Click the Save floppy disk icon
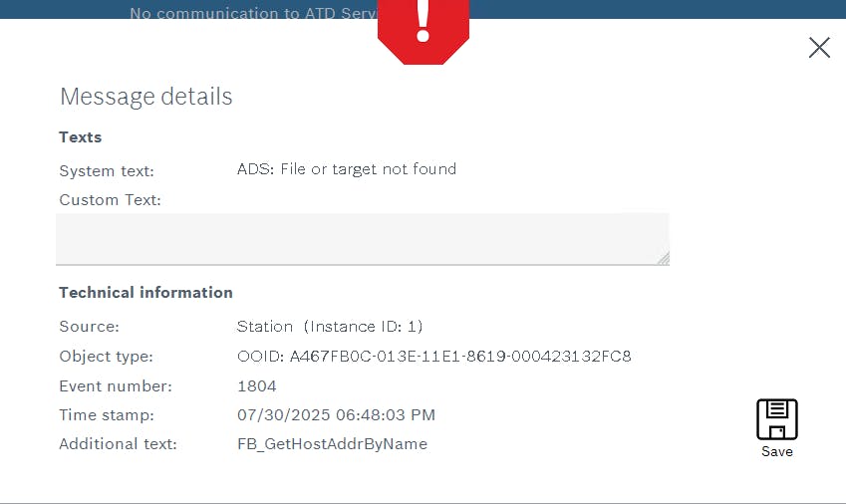The image size is (846, 504). (x=777, y=419)
